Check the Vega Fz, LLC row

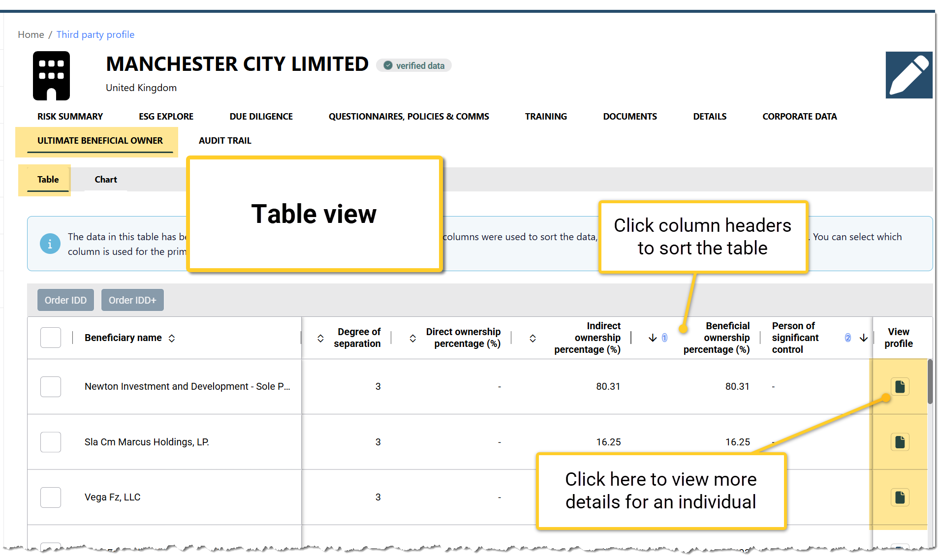point(51,498)
